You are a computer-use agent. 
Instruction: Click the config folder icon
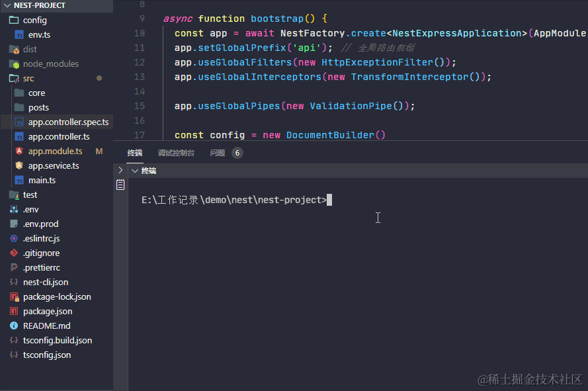(x=14, y=20)
